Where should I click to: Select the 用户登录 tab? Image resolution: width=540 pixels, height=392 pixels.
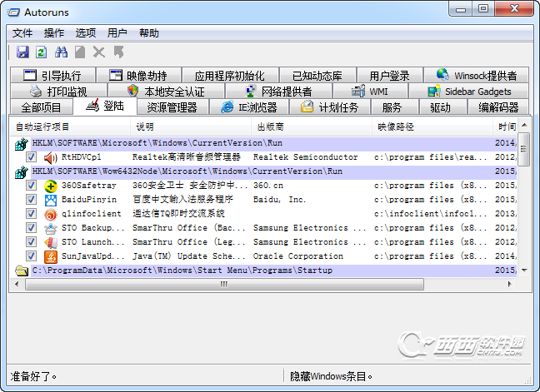390,75
